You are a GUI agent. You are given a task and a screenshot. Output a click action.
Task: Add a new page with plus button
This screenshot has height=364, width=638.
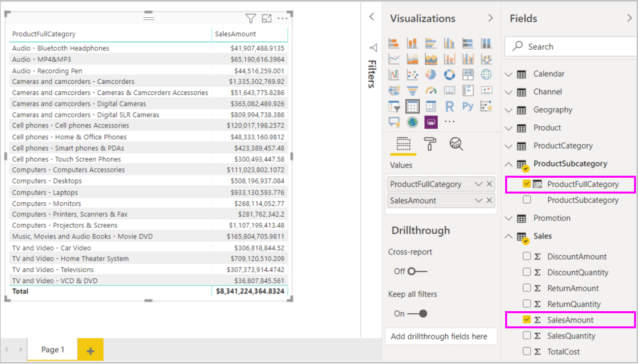point(90,350)
